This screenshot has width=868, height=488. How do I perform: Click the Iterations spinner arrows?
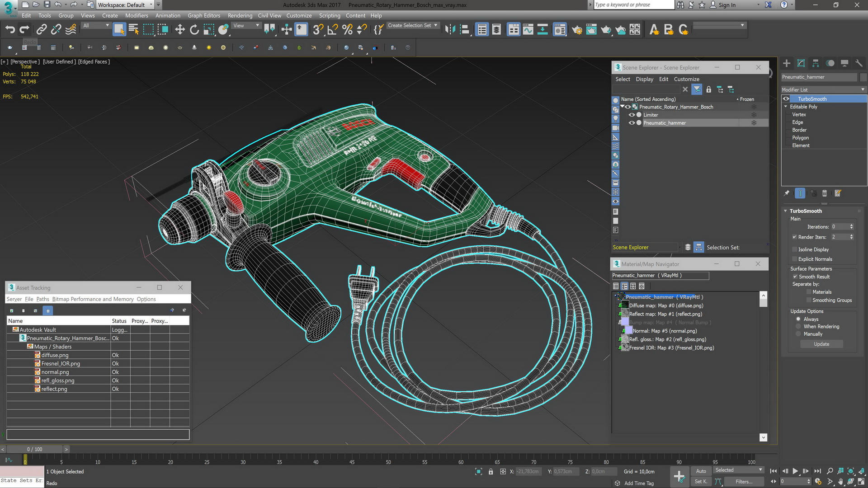click(851, 227)
